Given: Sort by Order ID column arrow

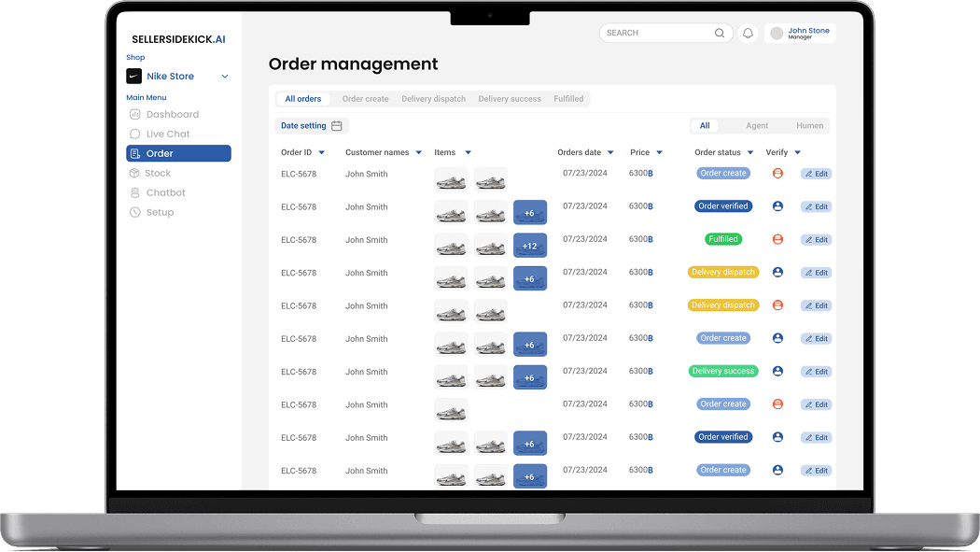Looking at the screenshot, I should [322, 152].
